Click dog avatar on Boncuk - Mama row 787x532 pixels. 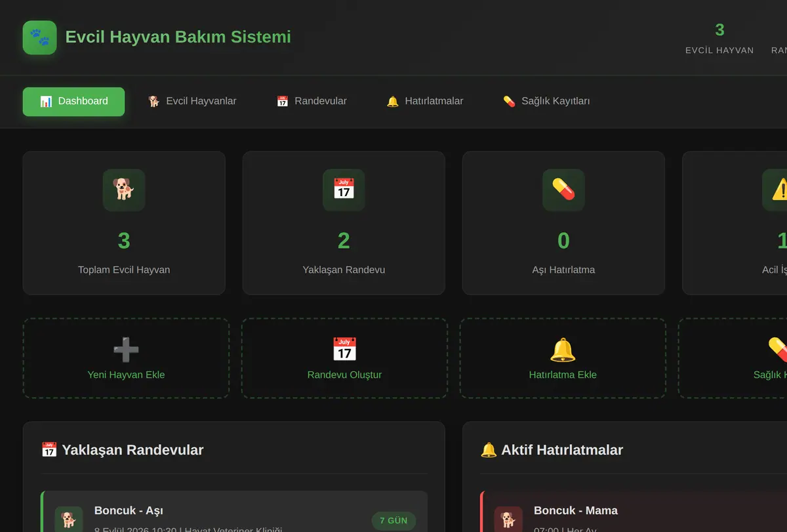coord(508,520)
